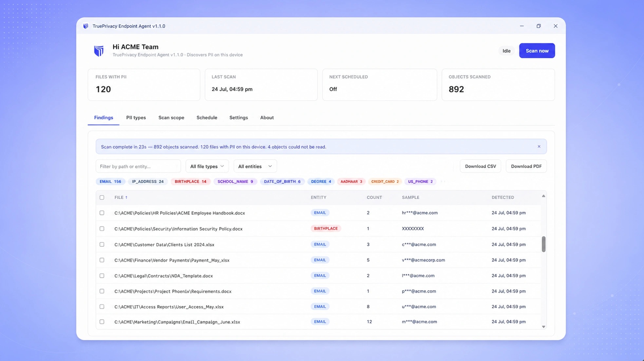Filter by EMAIL 156 chip
The width and height of the screenshot is (644, 361).
click(x=110, y=181)
